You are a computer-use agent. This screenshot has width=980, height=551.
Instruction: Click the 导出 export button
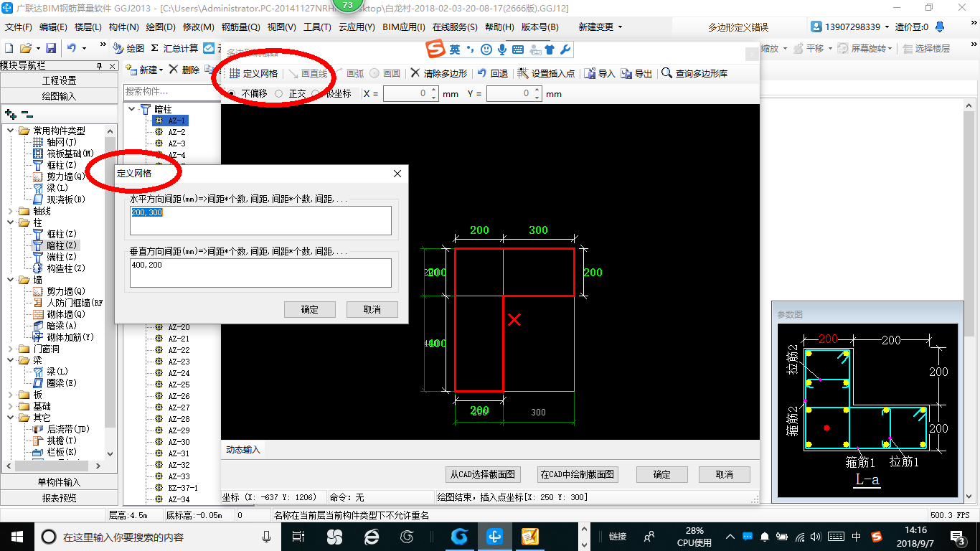click(x=637, y=73)
